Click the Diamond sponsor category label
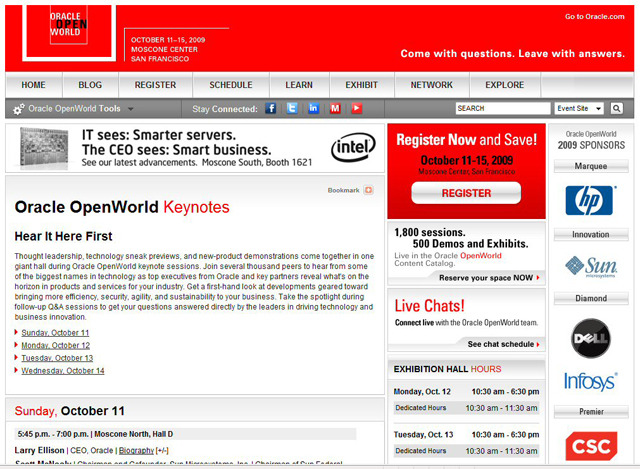This screenshot has height=469, width=640. click(x=591, y=298)
